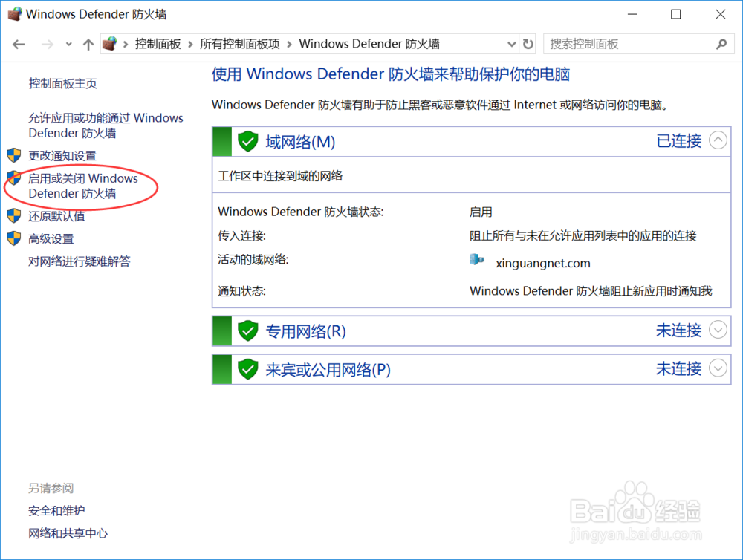Viewport: 743px width, 560px height.
Task: Open 对网络进行疑难解答 link
Action: pos(80,261)
